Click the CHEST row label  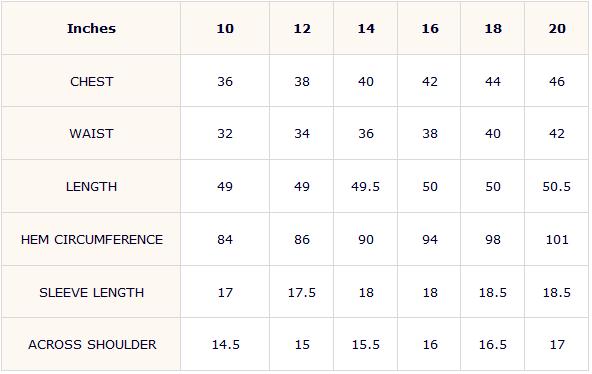point(91,82)
